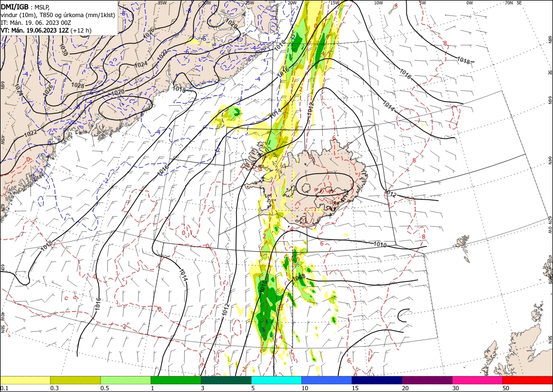Click the '10W' longitude label at top
553x392 pixels.
click(x=378, y=3)
